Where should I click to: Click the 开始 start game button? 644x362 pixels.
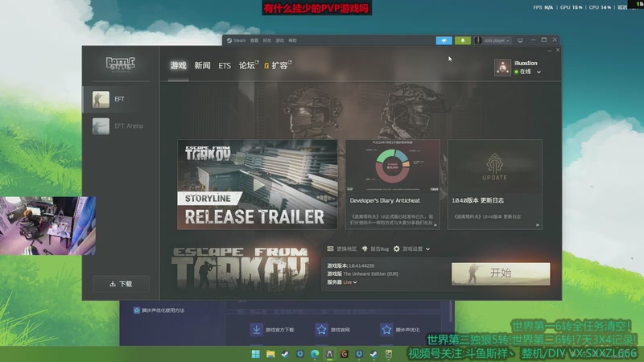point(501,274)
